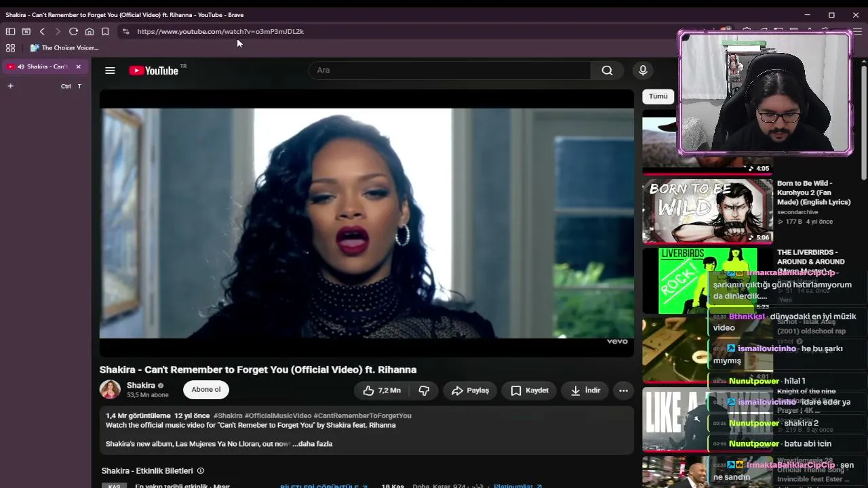Go forward with the forward arrow
Viewport: 868px width, 488px height.
58,31
